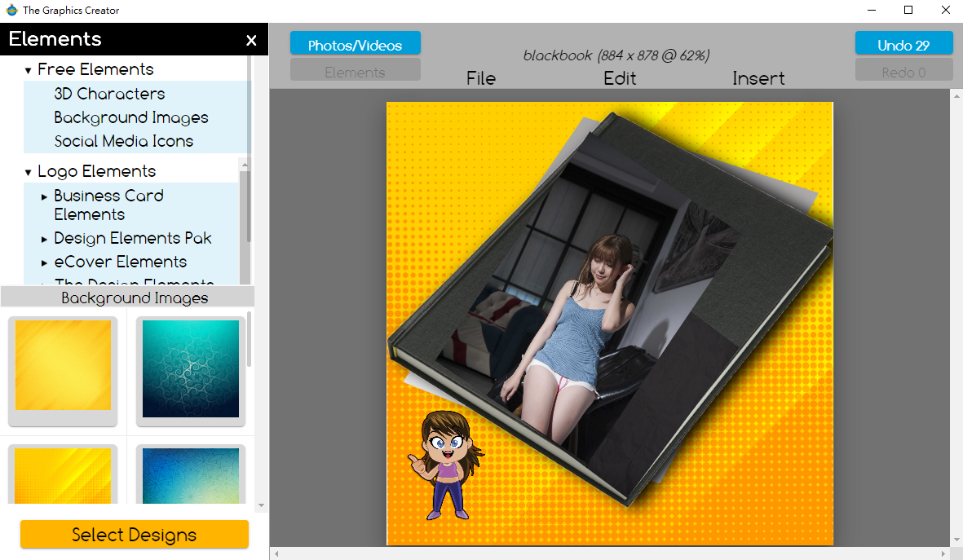Open the File menu
The width and height of the screenshot is (963, 560).
point(481,78)
